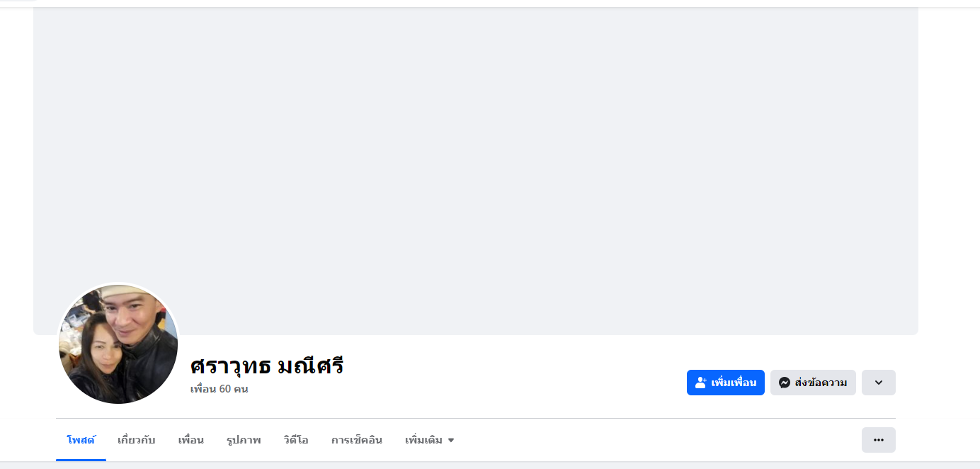The height and width of the screenshot is (469, 980).
Task: Expand the chevron menu beside ส่งข้อความ
Action: pos(879,383)
